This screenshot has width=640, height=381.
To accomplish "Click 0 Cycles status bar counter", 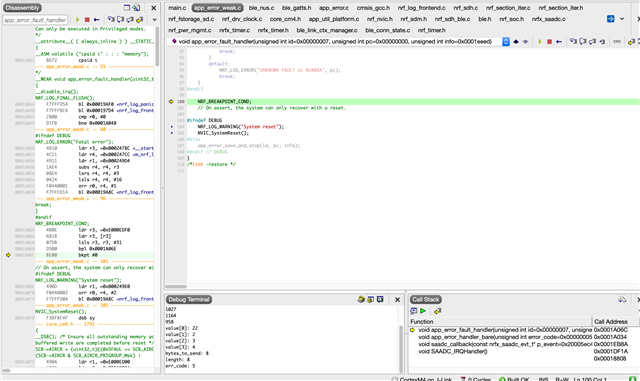I will coord(475,378).
